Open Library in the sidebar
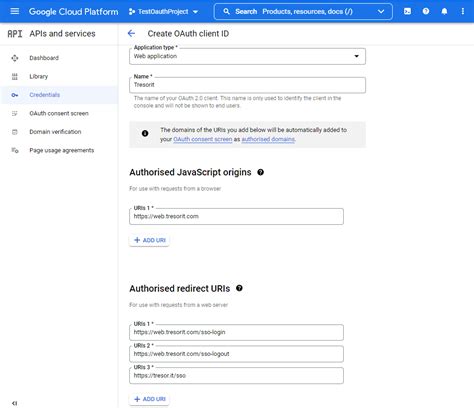The image size is (474, 408). [x=59, y=76]
